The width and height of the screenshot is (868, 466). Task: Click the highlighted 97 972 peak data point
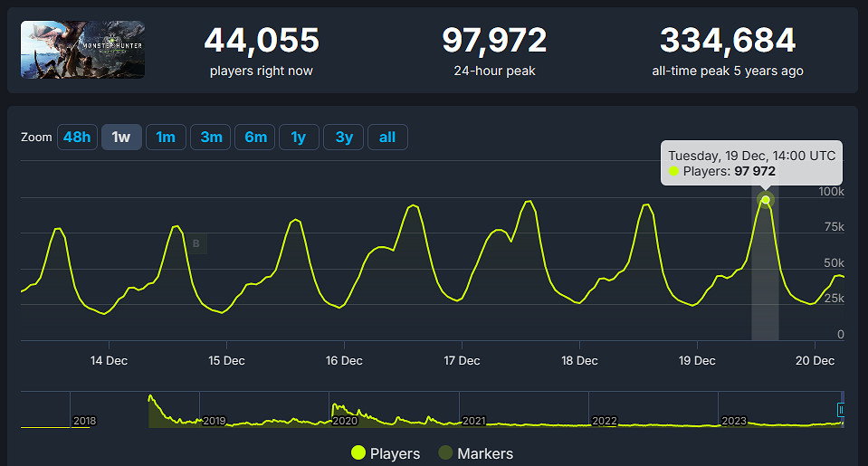click(766, 200)
